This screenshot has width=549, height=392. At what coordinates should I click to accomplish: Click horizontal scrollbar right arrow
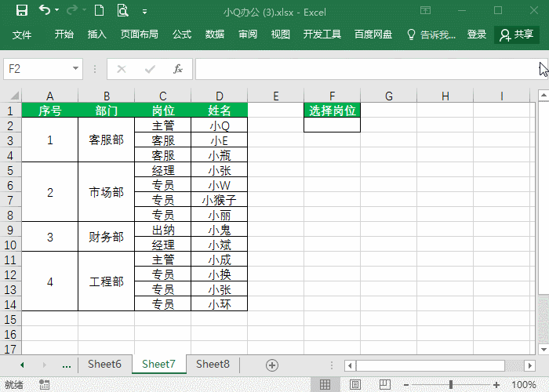529,366
